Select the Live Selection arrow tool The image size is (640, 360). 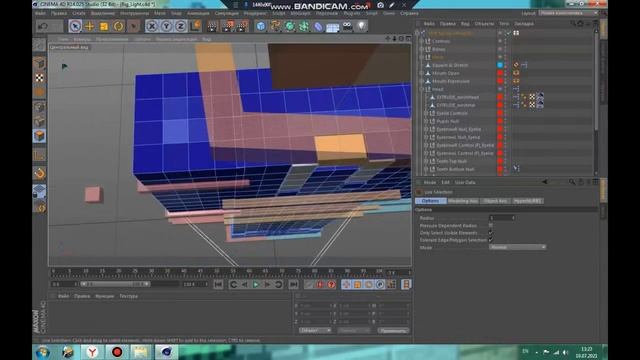click(75, 26)
